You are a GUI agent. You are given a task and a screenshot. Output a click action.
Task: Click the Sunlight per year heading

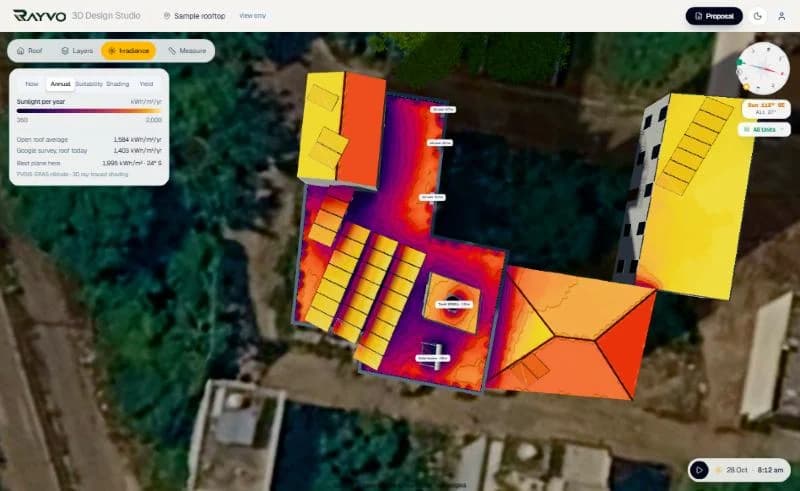[x=41, y=102]
